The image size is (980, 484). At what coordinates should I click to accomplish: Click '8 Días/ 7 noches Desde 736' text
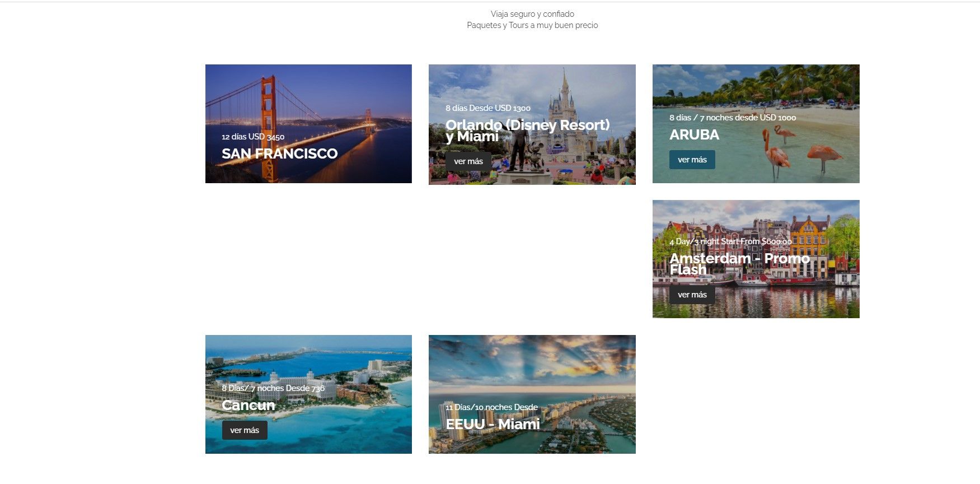tap(273, 388)
